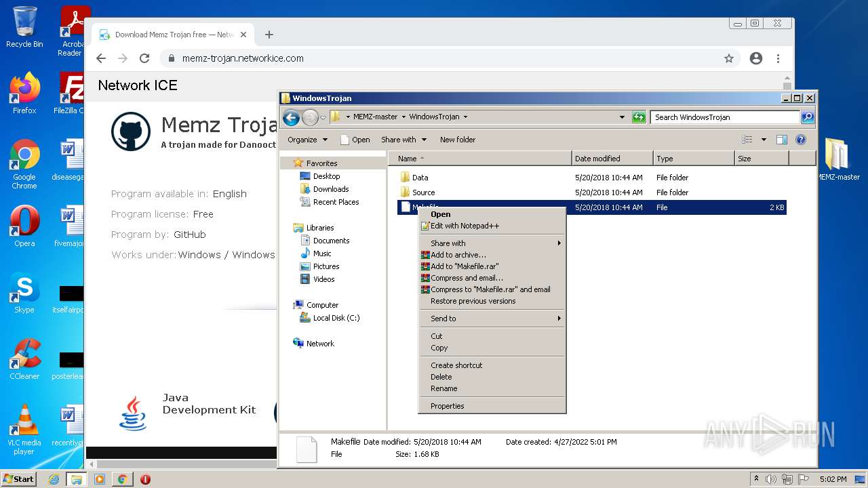Sort by Date modified column
The width and height of the screenshot is (868, 488).
(612, 159)
